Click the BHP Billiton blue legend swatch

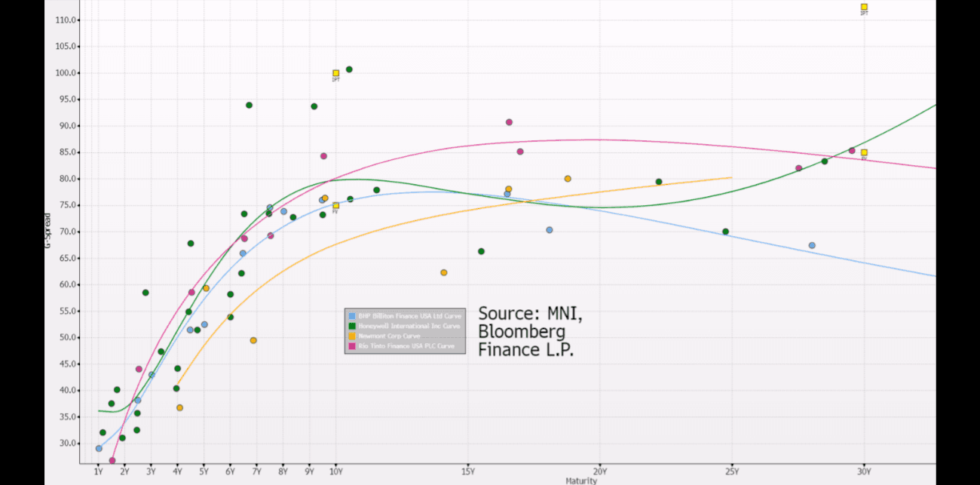[x=351, y=315]
